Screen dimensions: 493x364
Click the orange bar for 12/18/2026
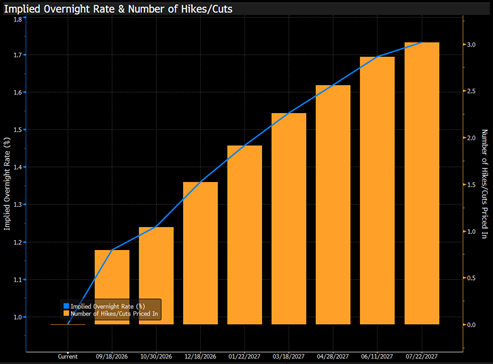click(200, 253)
